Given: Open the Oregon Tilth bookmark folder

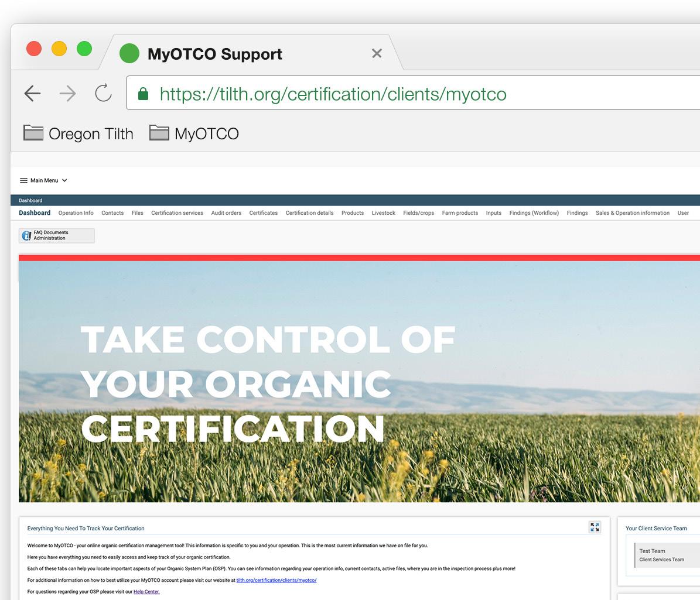Looking at the screenshot, I should (x=78, y=133).
